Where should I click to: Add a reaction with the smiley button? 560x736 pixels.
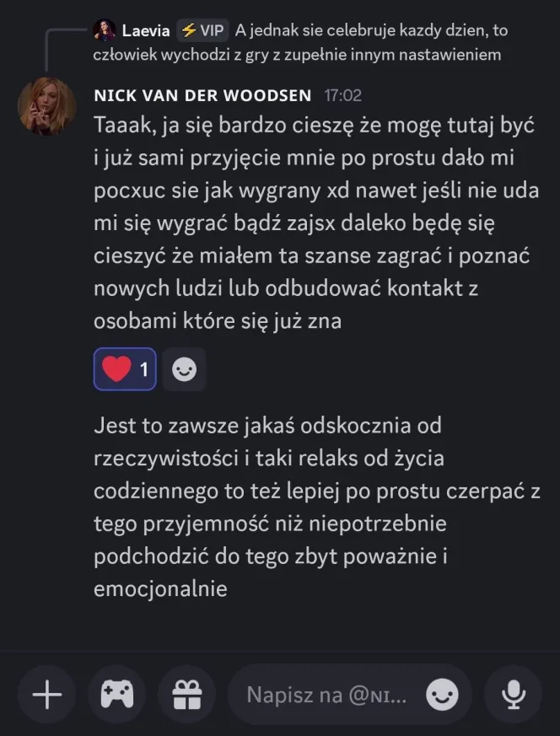point(184,369)
